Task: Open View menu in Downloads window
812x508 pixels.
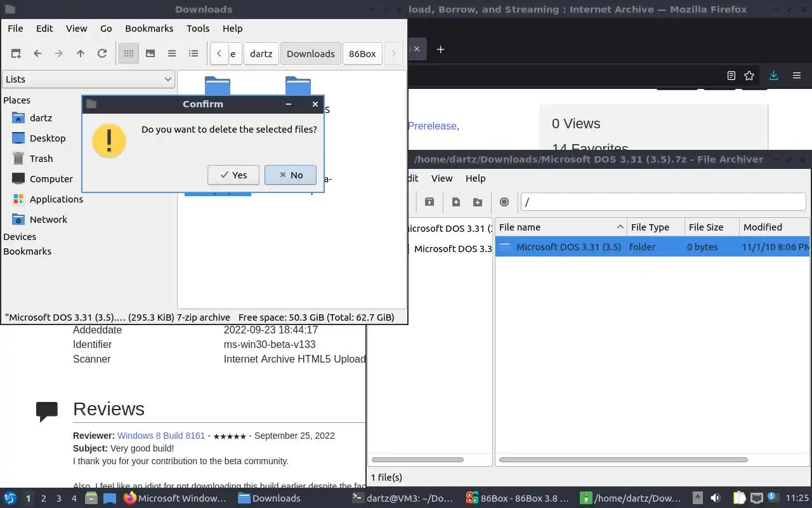Action: (x=77, y=29)
